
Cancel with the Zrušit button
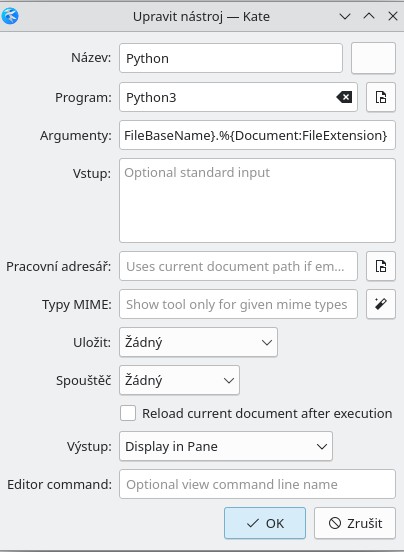point(355,523)
